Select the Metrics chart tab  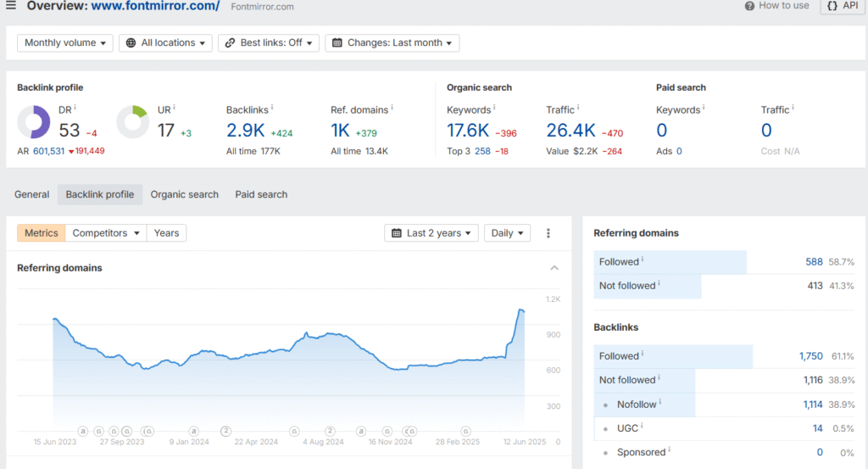(x=41, y=233)
